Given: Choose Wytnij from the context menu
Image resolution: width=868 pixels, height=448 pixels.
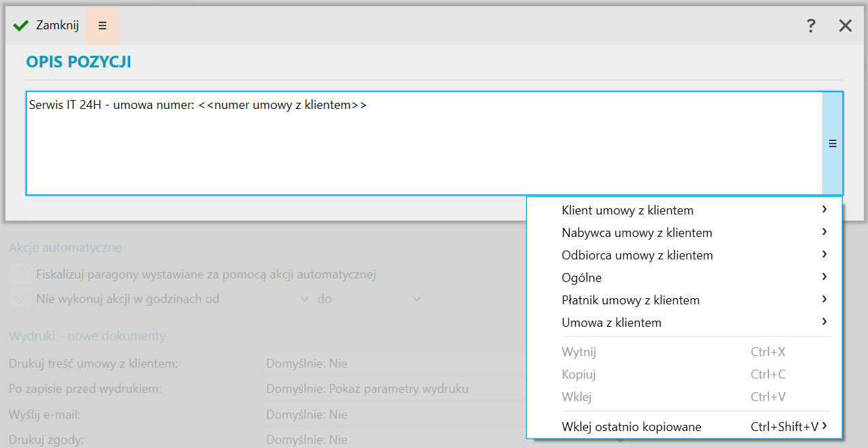Looking at the screenshot, I should (579, 352).
